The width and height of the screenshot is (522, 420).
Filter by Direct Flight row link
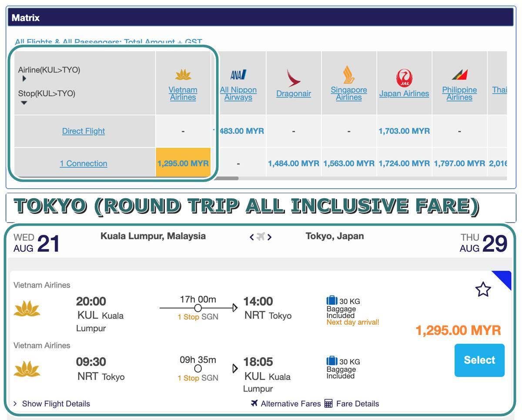[84, 131]
